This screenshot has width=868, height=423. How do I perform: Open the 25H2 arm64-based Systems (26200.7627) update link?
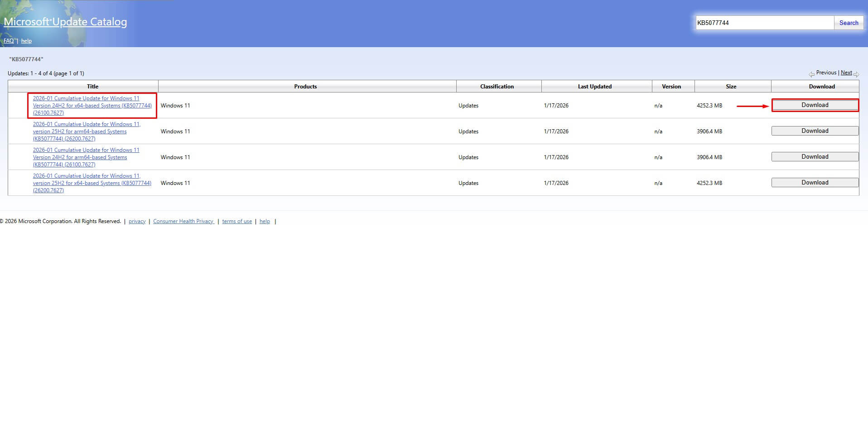87,131
